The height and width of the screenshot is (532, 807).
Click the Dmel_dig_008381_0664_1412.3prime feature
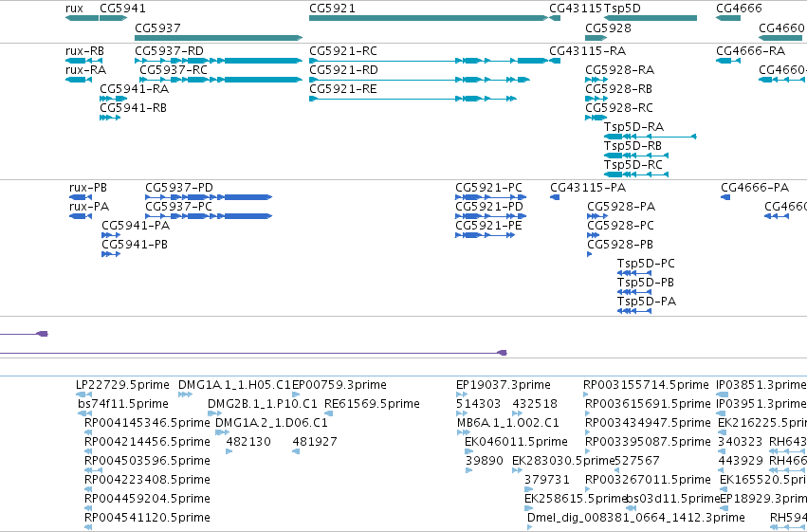pyautogui.click(x=531, y=527)
